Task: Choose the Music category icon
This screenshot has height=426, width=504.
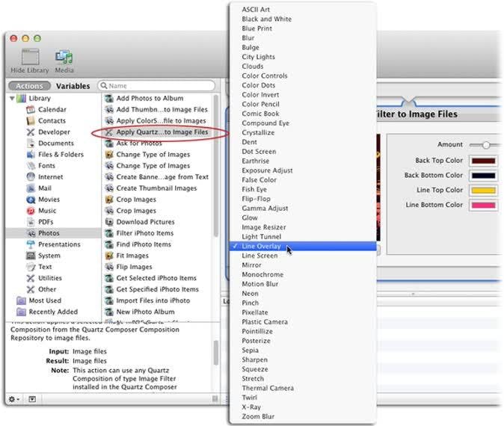Action: tap(31, 211)
